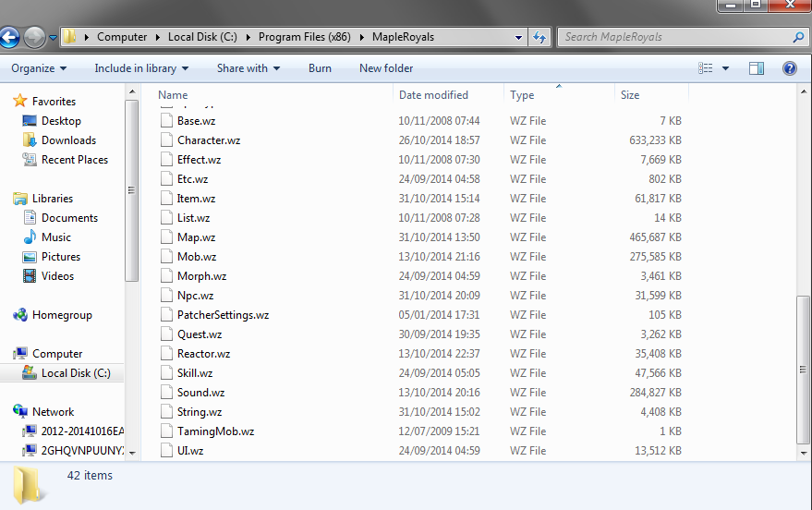The image size is (812, 510).
Task: Select the String.wz file name
Action: pos(200,412)
